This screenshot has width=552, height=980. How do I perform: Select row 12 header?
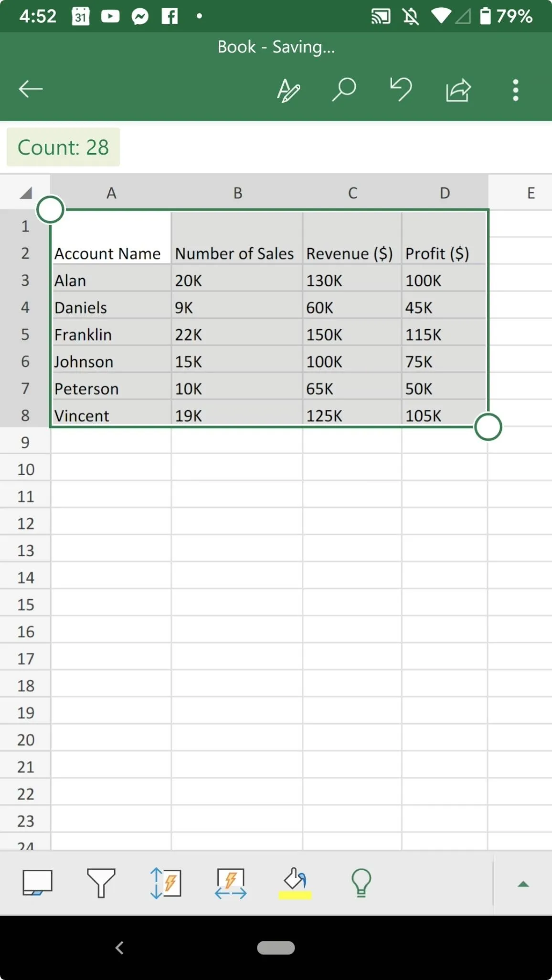click(26, 523)
